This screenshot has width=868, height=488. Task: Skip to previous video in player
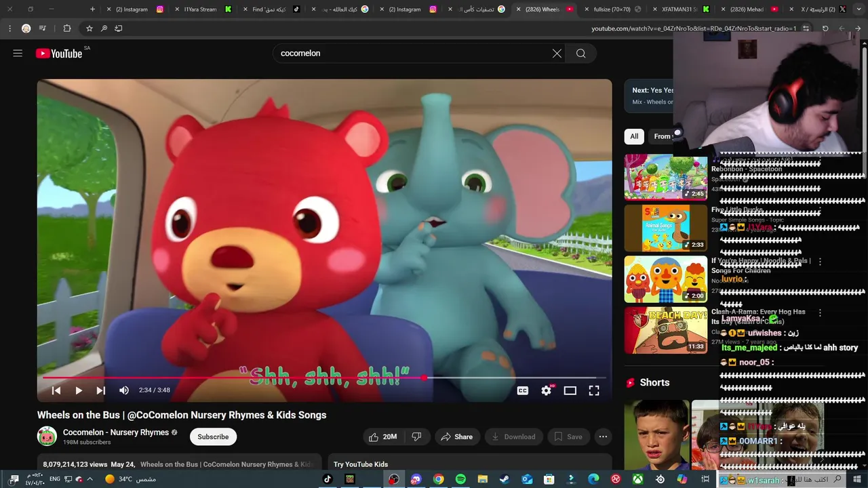(x=56, y=390)
